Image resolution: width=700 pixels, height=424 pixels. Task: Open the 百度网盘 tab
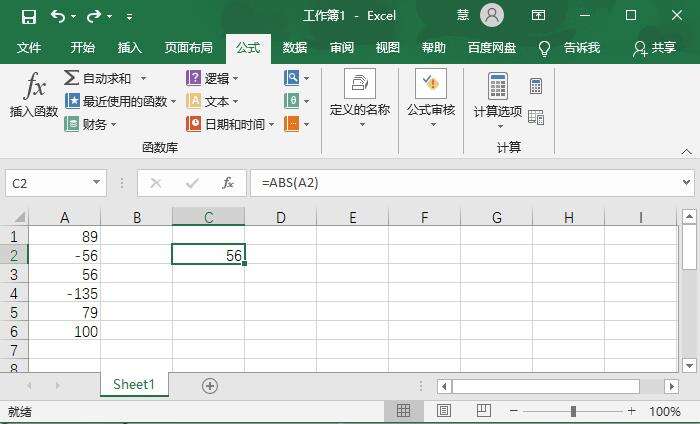(x=492, y=47)
